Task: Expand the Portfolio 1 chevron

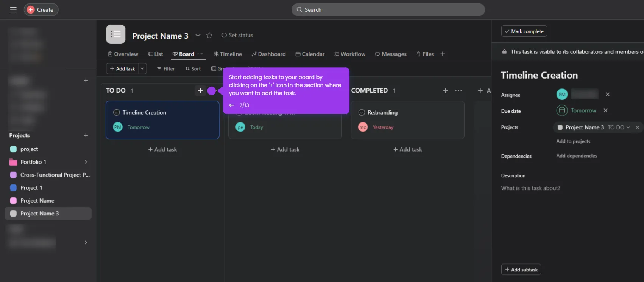Action: point(86,162)
